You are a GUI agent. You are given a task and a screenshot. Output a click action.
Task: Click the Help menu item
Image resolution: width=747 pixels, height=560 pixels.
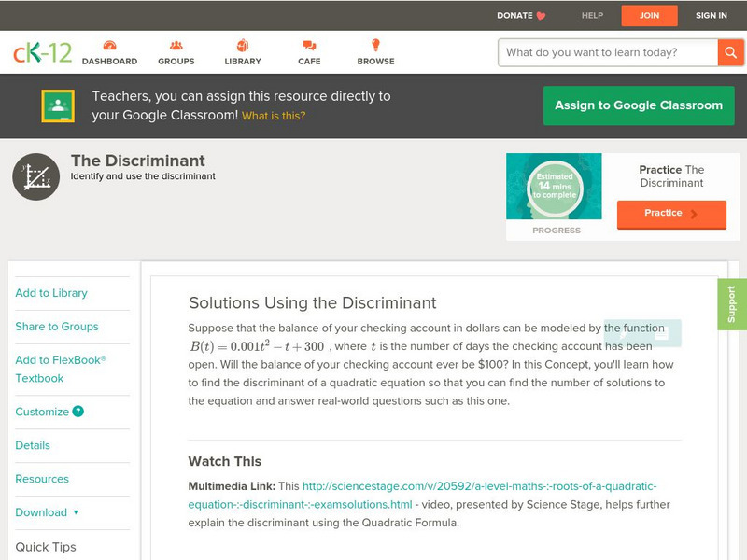pos(592,15)
